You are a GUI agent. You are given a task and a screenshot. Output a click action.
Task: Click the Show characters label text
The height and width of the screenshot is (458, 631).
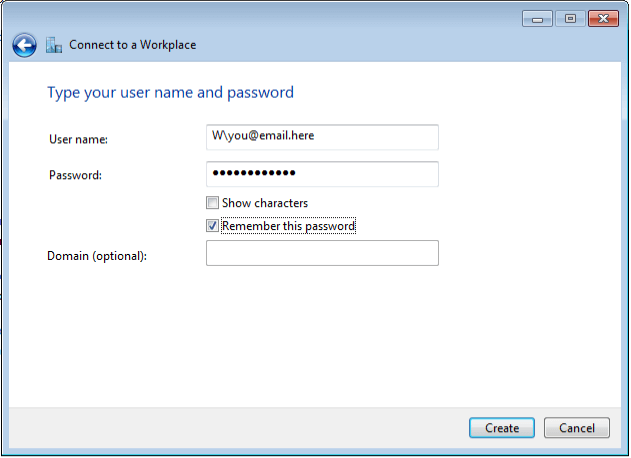point(265,203)
